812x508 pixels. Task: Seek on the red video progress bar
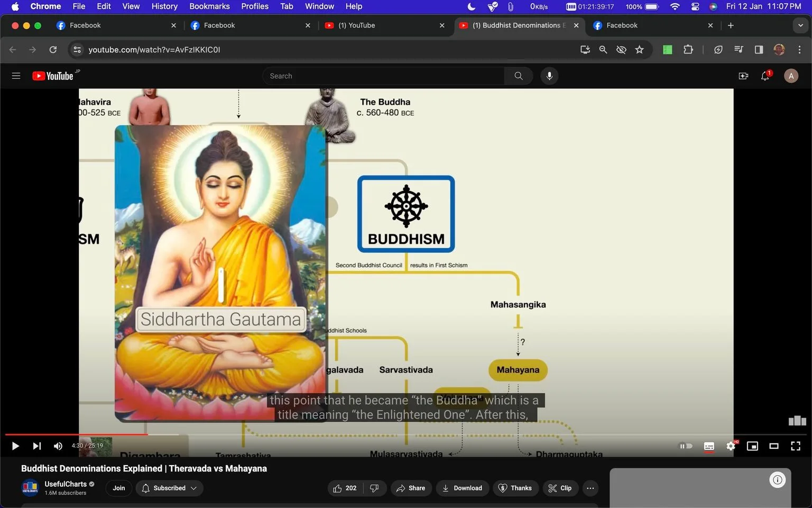(x=406, y=434)
